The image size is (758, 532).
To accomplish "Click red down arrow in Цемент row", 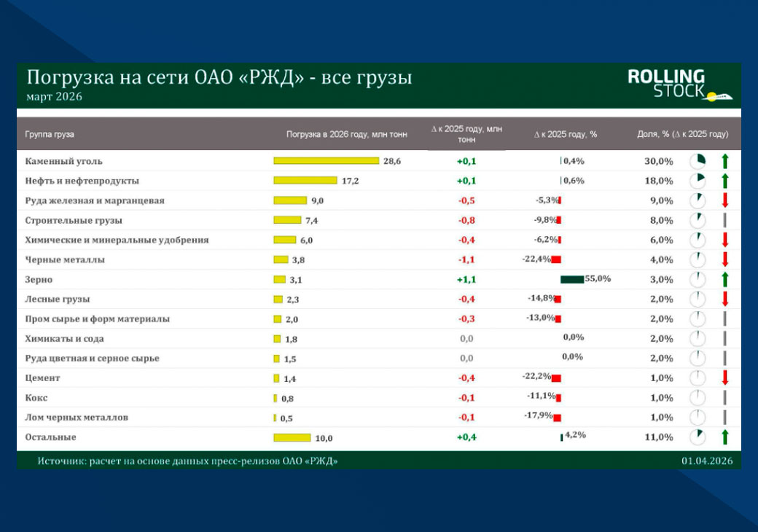I will click(724, 378).
